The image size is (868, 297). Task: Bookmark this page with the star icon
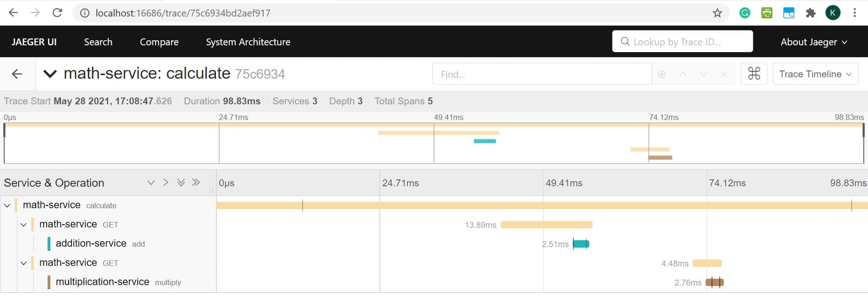click(x=717, y=13)
